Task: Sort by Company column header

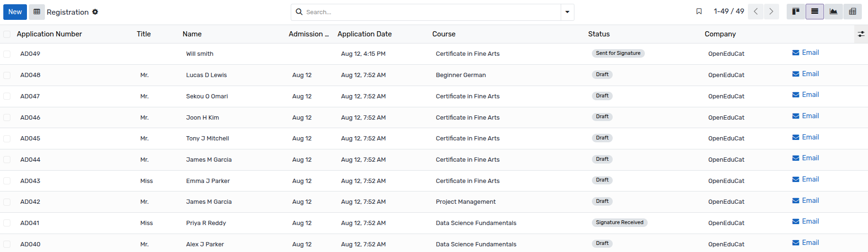Action: pos(720,34)
